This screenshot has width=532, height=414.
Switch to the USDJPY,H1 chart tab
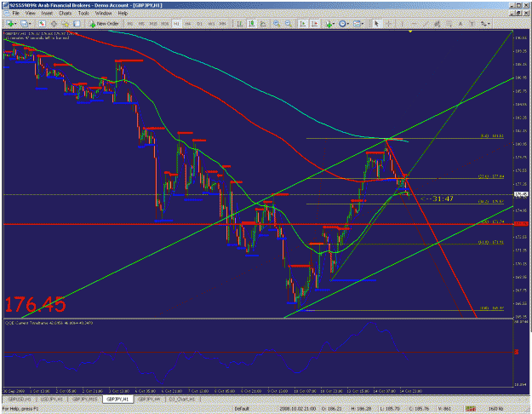coord(52,399)
